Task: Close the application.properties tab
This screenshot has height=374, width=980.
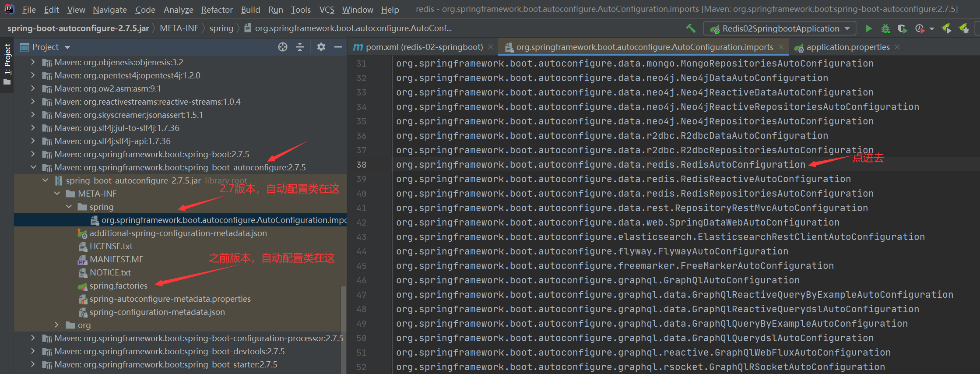Action: [x=897, y=47]
